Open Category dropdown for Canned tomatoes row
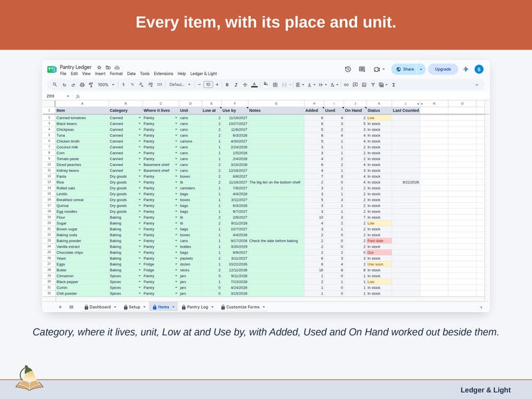Viewport: 532px width, 399px height. pos(139,118)
